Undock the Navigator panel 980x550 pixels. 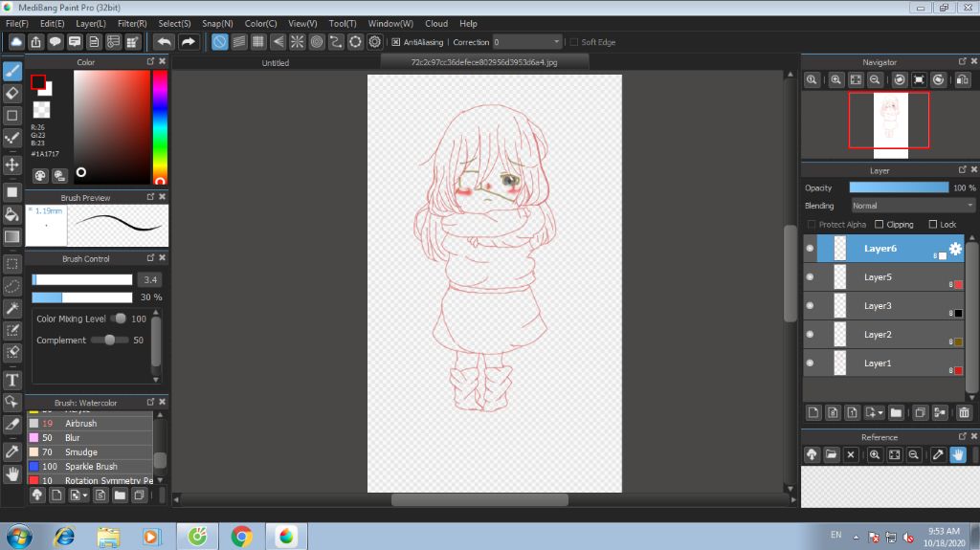pyautogui.click(x=963, y=61)
